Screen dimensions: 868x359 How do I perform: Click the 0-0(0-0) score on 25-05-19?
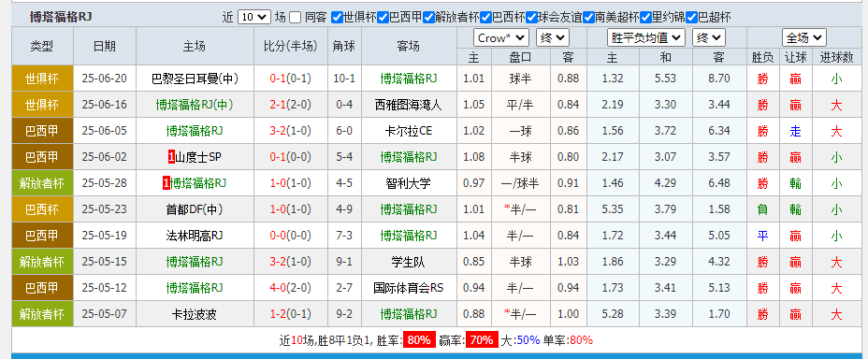[x=290, y=236]
